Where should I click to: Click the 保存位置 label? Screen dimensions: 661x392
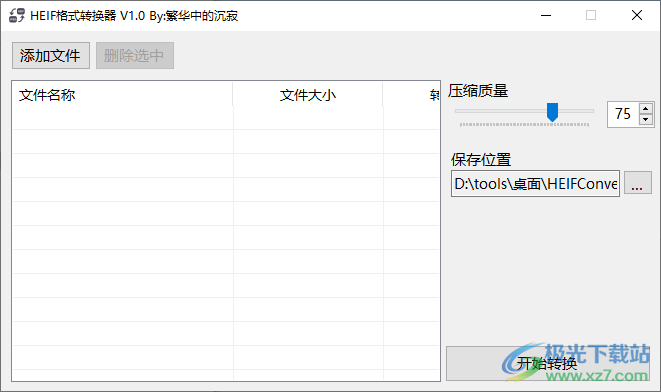tap(481, 160)
